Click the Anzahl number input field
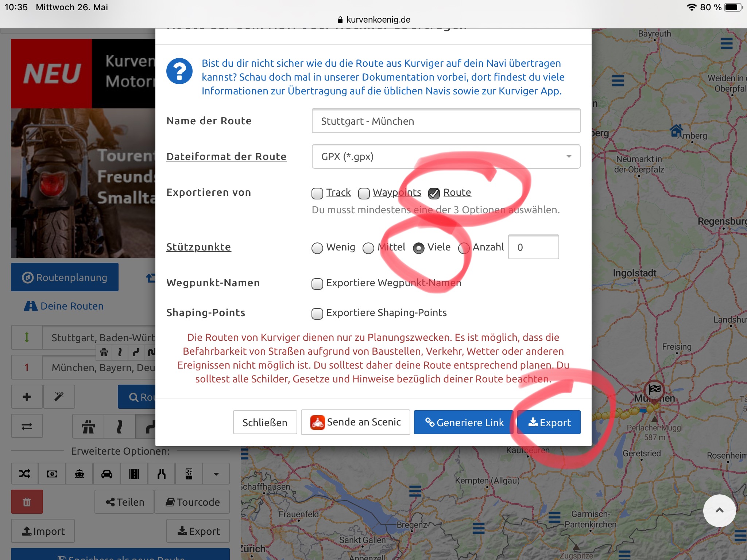The width and height of the screenshot is (747, 560). point(534,247)
